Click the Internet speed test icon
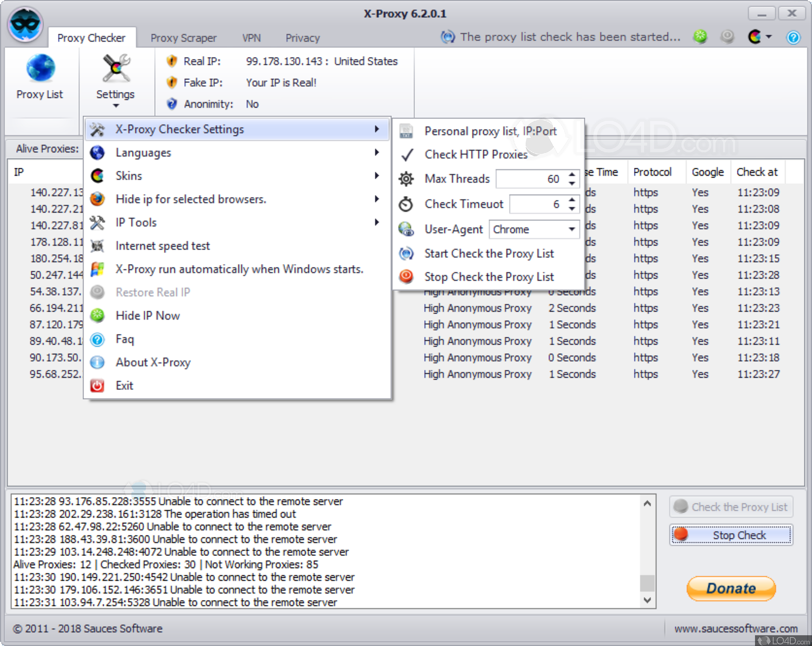Image resolution: width=812 pixels, height=646 pixels. tap(97, 246)
